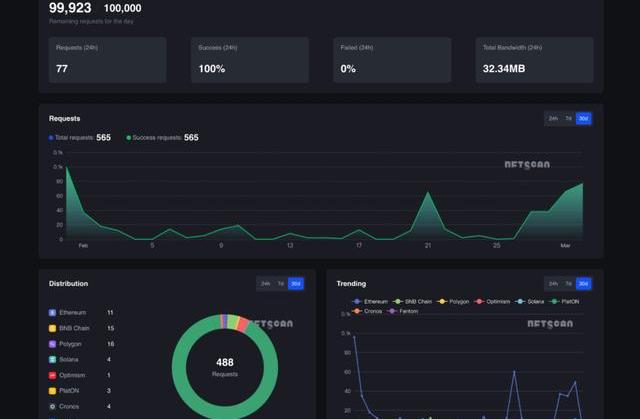
Task: Click the Optimism chain icon
Action: point(53,375)
